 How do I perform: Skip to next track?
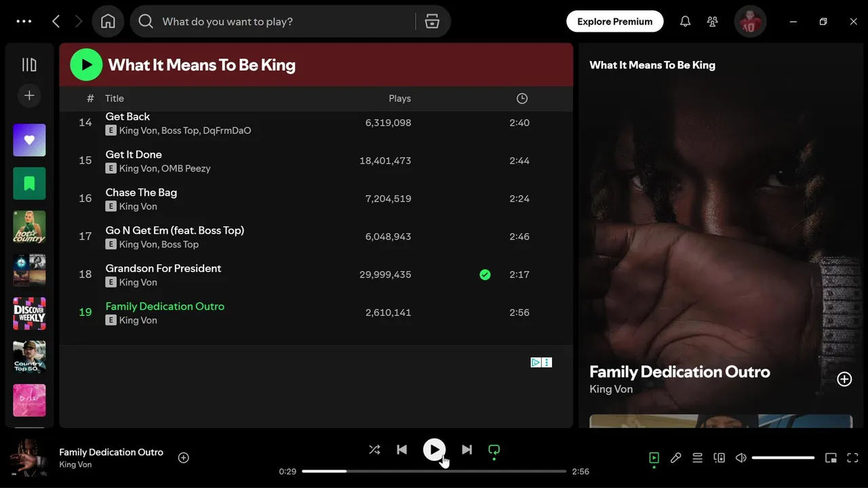467,449
